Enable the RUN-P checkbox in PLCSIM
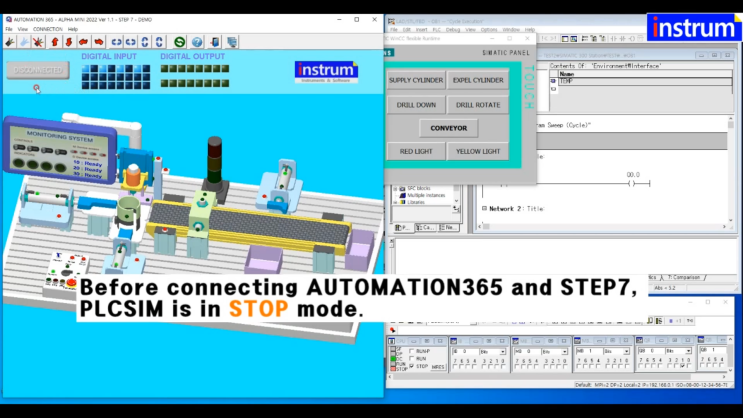The image size is (743, 418). 412,351
